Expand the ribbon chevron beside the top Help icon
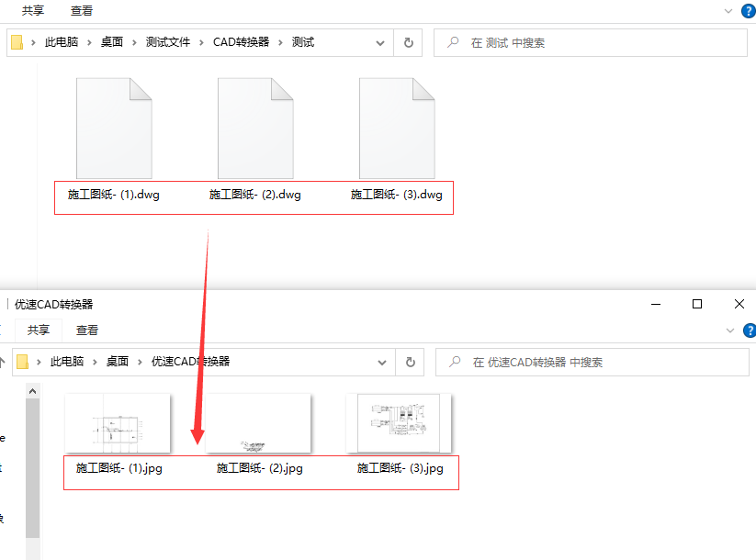Image resolution: width=756 pixels, height=560 pixels. coord(730,10)
